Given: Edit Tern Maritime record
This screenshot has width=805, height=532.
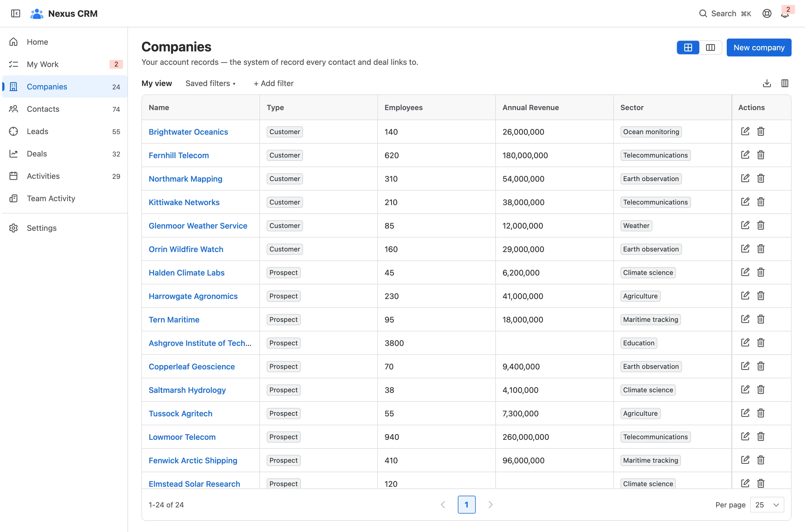Looking at the screenshot, I should [x=745, y=319].
